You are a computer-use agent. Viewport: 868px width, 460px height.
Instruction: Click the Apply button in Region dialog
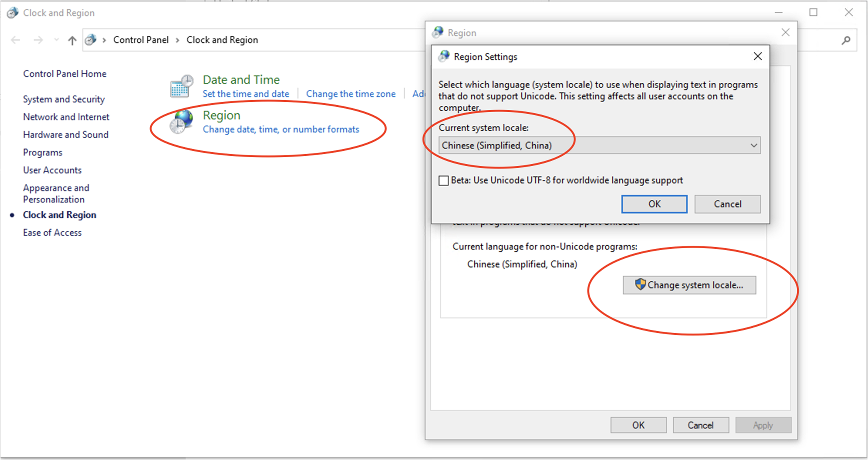coord(763,425)
